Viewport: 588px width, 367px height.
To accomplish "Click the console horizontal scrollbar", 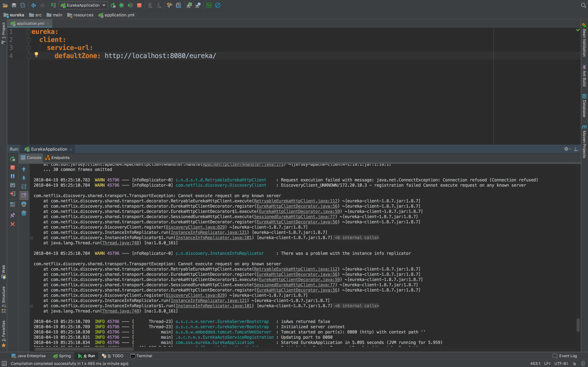I will 84,349.
